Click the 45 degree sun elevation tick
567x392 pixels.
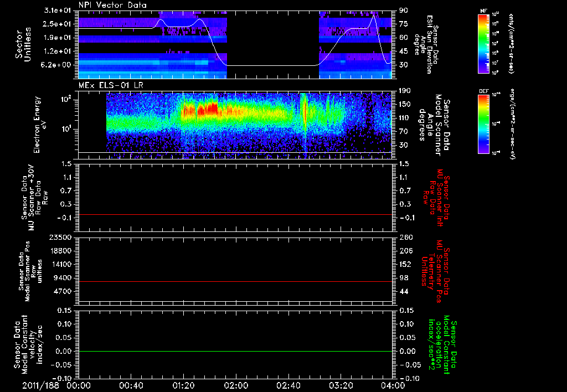(x=404, y=51)
